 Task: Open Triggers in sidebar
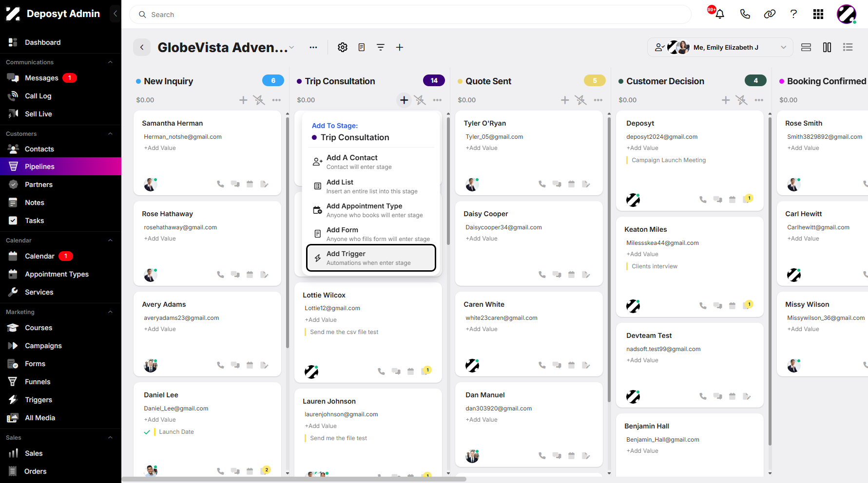pyautogui.click(x=60, y=400)
